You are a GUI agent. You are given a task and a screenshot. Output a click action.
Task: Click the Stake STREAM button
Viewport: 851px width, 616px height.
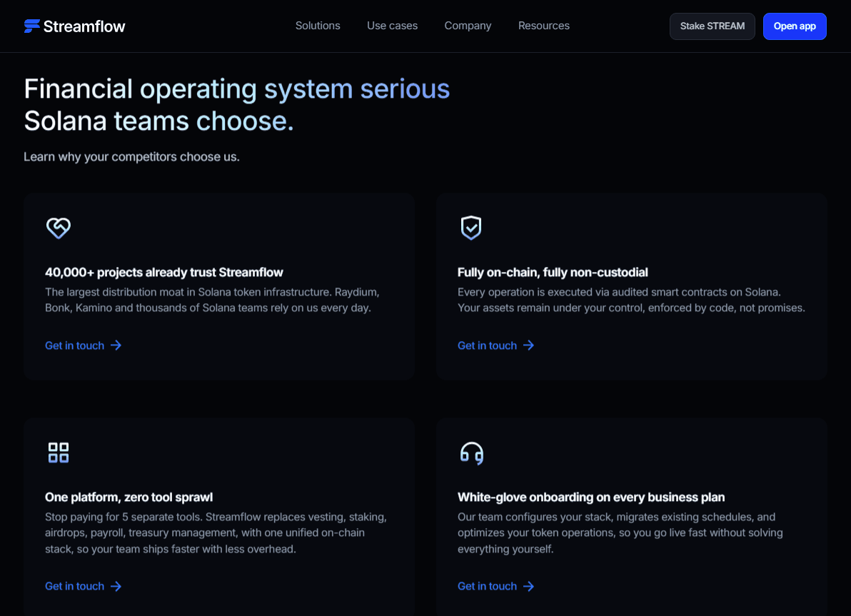712,26
